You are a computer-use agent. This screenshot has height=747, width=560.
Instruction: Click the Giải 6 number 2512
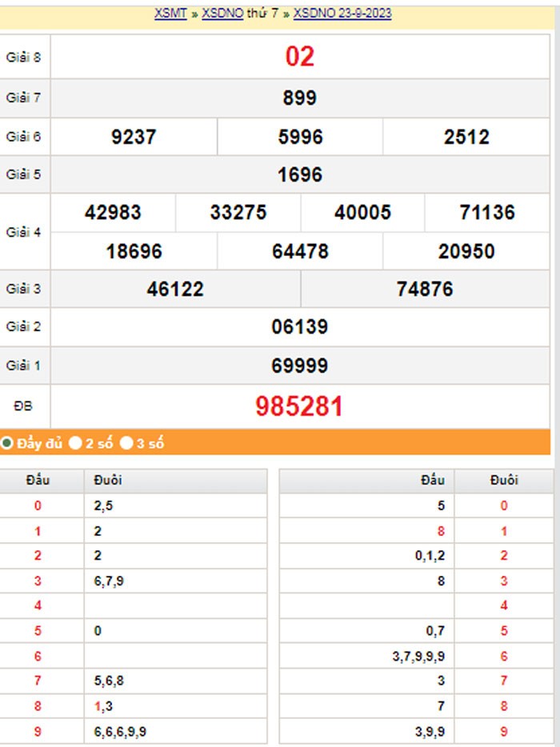coord(466,137)
